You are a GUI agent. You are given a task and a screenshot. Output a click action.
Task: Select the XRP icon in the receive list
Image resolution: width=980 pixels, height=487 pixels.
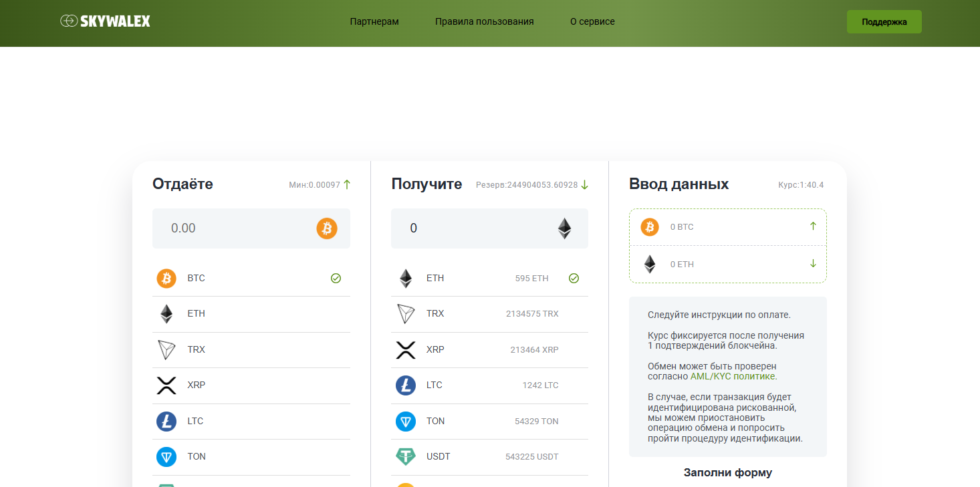(x=406, y=350)
